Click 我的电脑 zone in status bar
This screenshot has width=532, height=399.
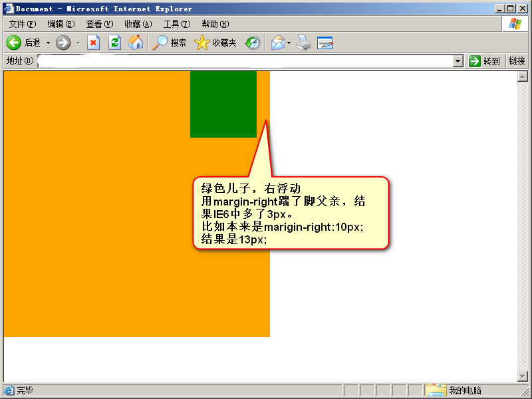(x=465, y=390)
